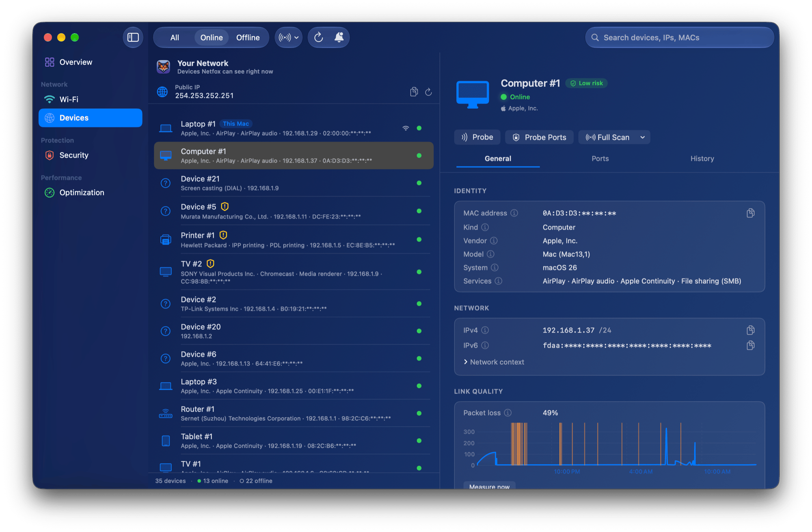
Task: Click the refresh scan toolbar icon
Action: click(319, 37)
